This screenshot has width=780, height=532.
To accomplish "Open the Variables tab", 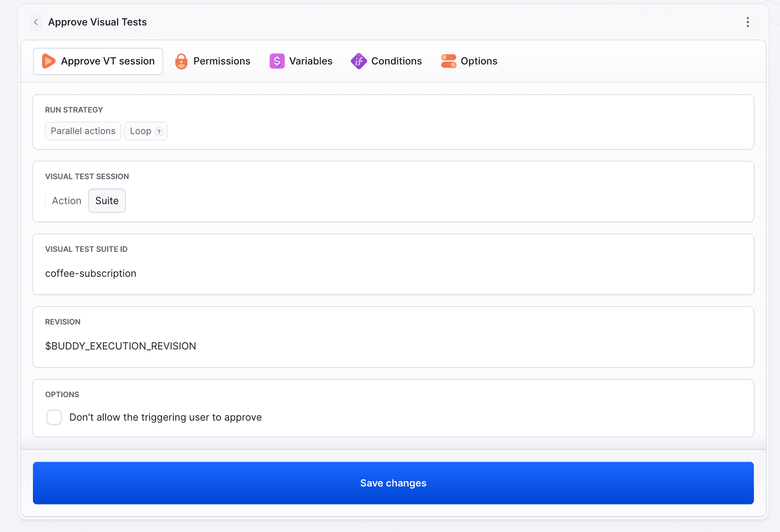I will 301,61.
